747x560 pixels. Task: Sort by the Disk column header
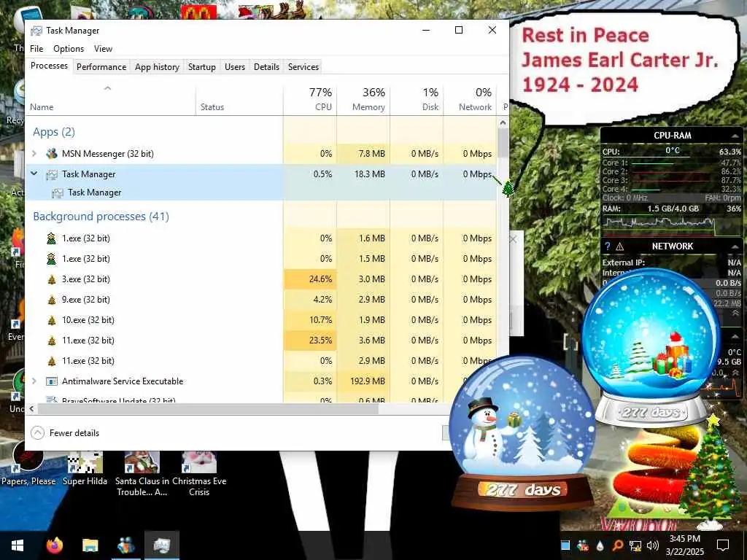coord(417,100)
